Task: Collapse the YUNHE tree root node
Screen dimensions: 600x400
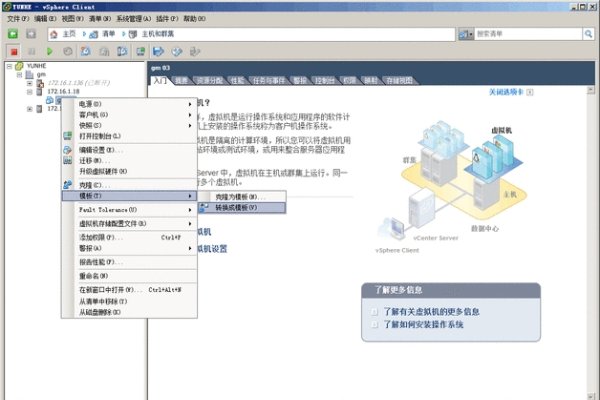Action: (x=10, y=65)
